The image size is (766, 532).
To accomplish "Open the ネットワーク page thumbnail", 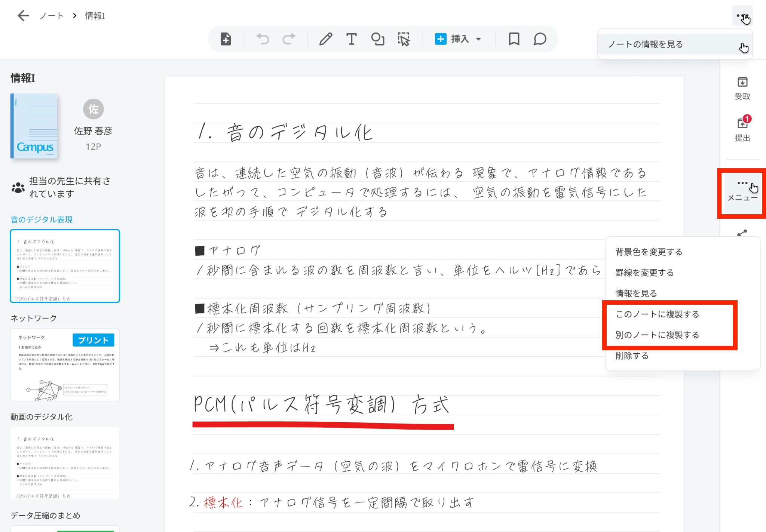I will tap(65, 365).
